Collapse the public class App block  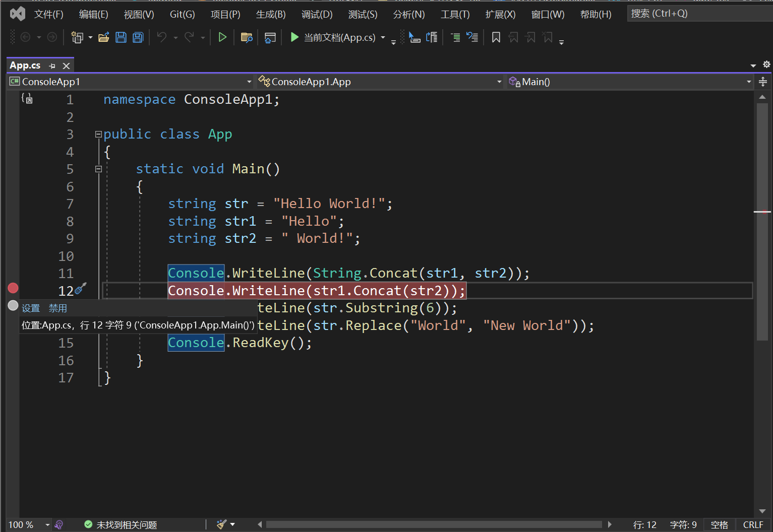[x=98, y=135]
